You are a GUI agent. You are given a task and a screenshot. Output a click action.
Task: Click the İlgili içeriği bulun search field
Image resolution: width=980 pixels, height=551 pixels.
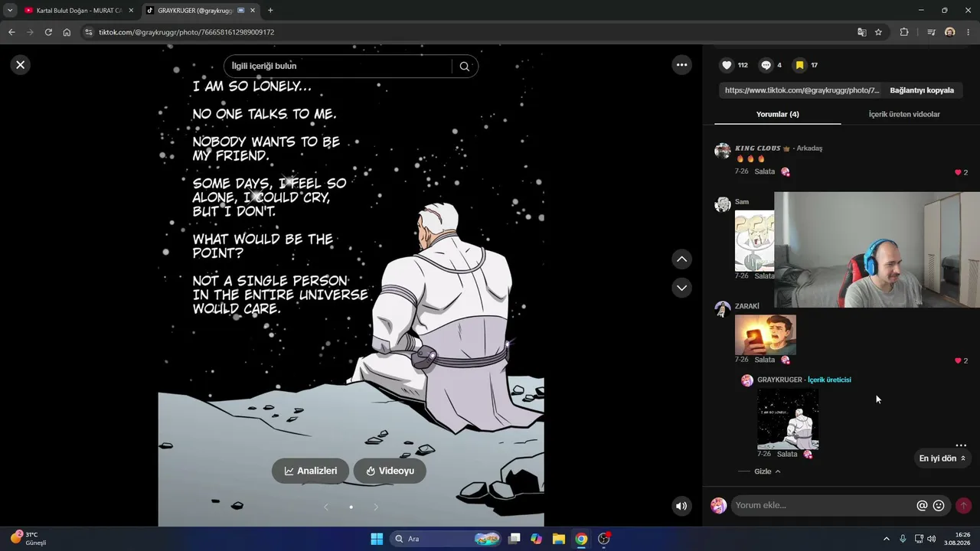[x=338, y=66]
